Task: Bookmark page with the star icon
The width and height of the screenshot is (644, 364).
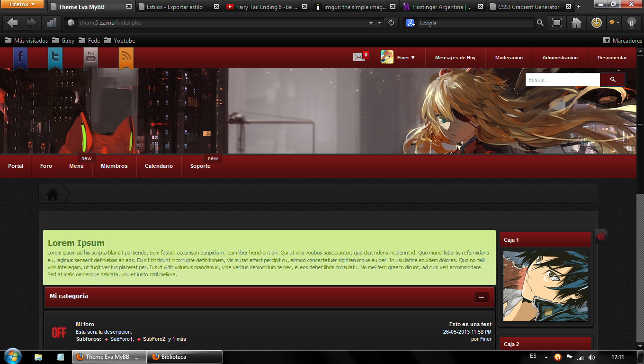Action: click(371, 23)
